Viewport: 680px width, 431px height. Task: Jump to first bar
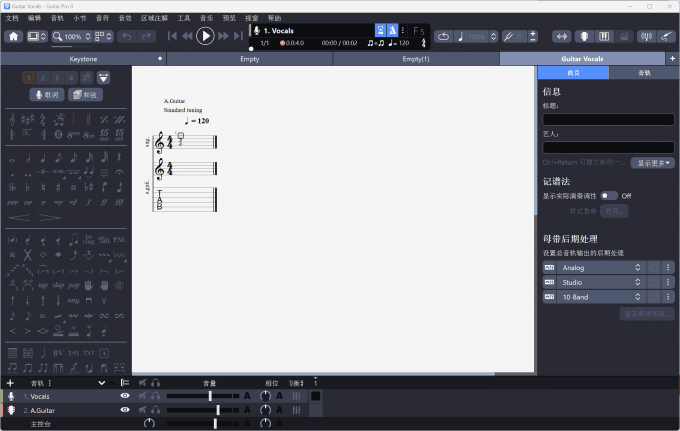pyautogui.click(x=172, y=36)
